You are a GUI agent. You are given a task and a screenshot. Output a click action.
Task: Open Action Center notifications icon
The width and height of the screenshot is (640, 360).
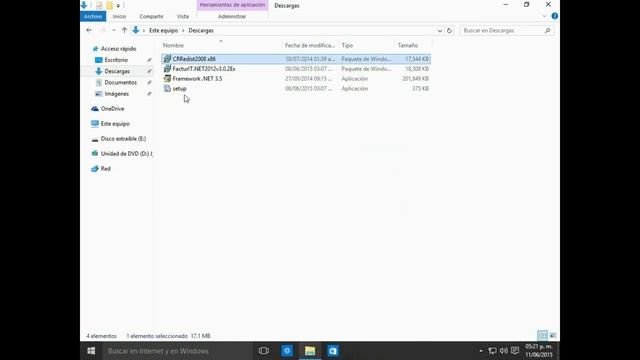(x=515, y=351)
